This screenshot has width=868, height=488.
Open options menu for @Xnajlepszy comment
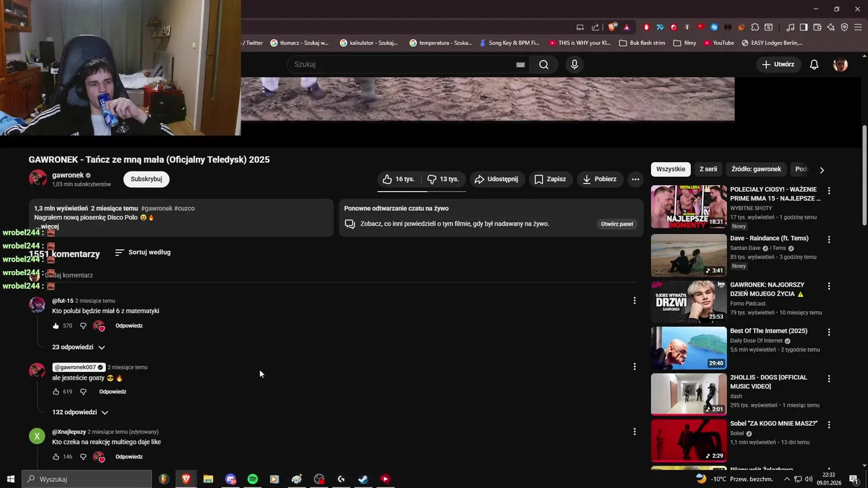click(x=635, y=431)
